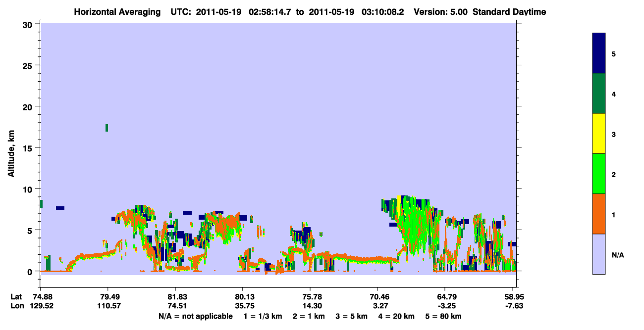Click the latitude value 81.83
Screen dimensions: 644x330
click(175, 297)
